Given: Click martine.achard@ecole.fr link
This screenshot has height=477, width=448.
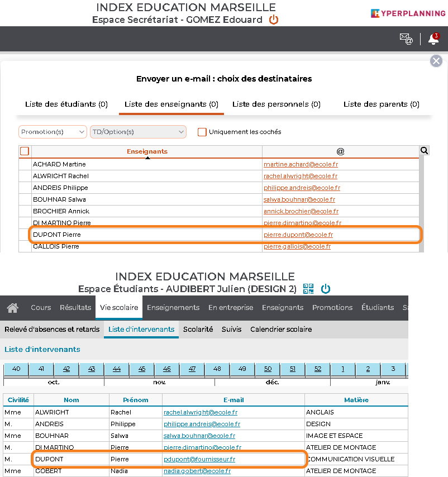Looking at the screenshot, I should 301,165.
